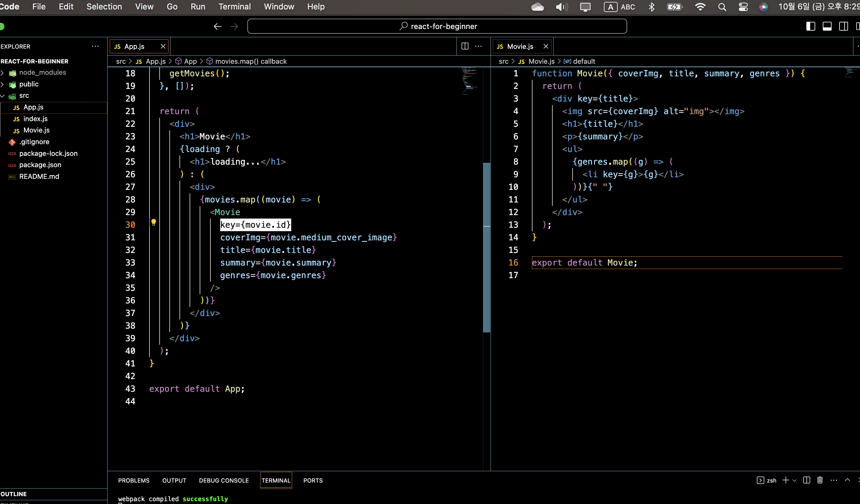Toggle bottom panel layout button
The image size is (860, 504).
pos(827,26)
